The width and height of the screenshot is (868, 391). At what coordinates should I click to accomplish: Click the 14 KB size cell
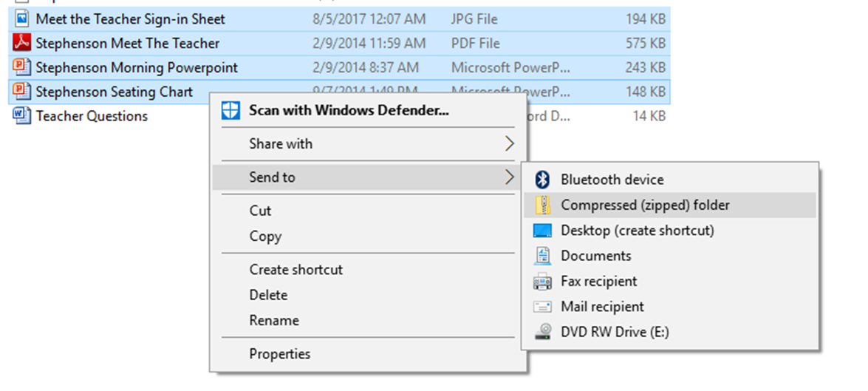(649, 116)
